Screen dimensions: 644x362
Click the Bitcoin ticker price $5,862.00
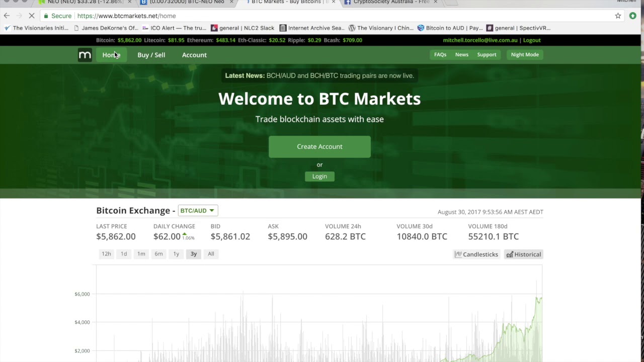pyautogui.click(x=129, y=40)
